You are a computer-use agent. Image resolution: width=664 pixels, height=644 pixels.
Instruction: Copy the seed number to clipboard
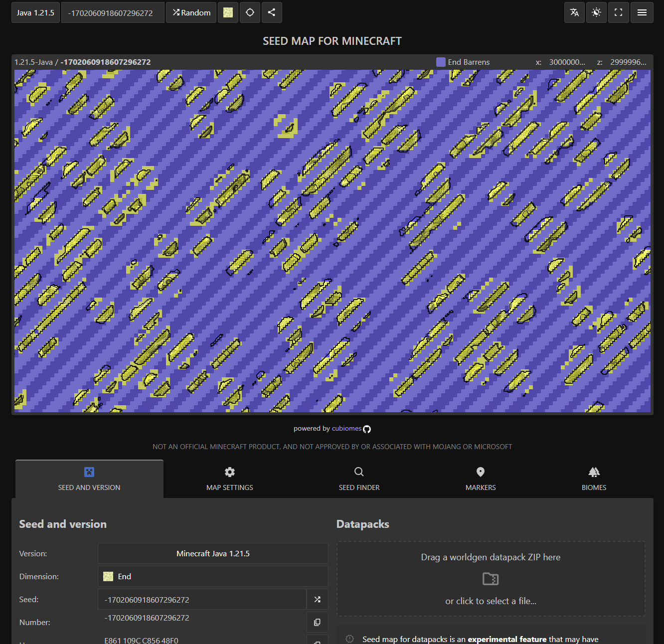point(317,622)
